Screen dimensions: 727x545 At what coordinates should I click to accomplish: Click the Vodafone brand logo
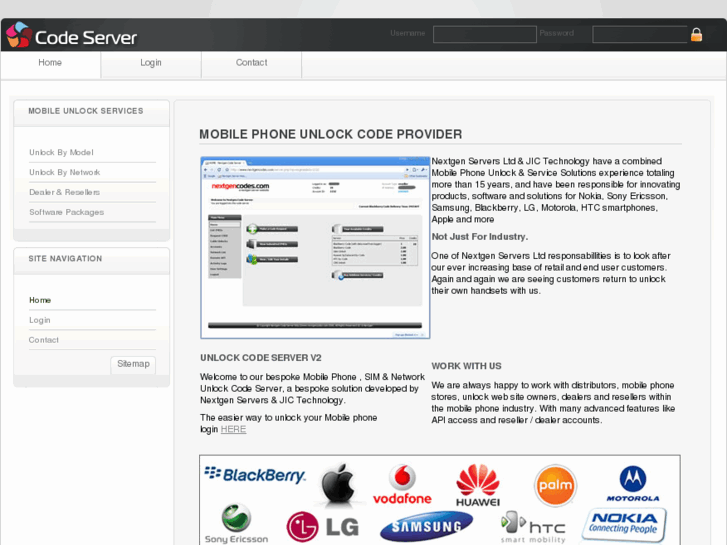pyautogui.click(x=402, y=484)
